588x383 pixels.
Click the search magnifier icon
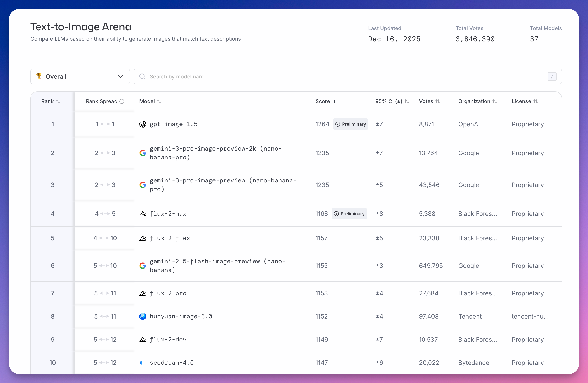(x=142, y=76)
